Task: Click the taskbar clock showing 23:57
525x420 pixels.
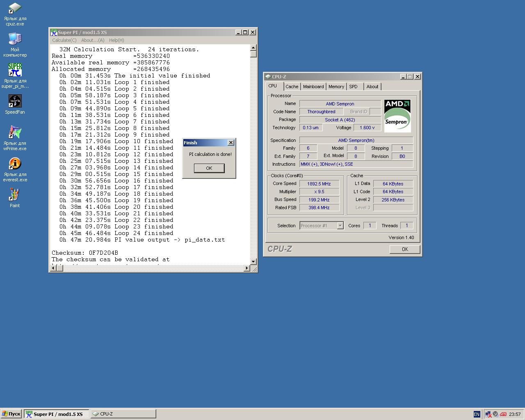Action: pyautogui.click(x=515, y=414)
